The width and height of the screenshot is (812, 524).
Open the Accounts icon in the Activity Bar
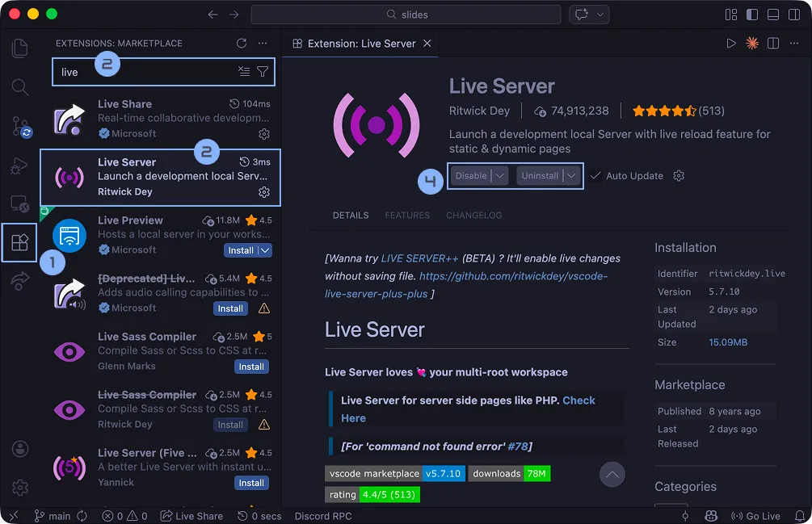(x=20, y=449)
